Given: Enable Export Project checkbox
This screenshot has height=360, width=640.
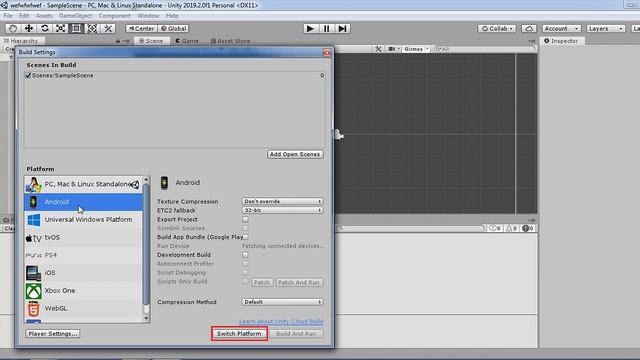Looking at the screenshot, I should click(245, 219).
